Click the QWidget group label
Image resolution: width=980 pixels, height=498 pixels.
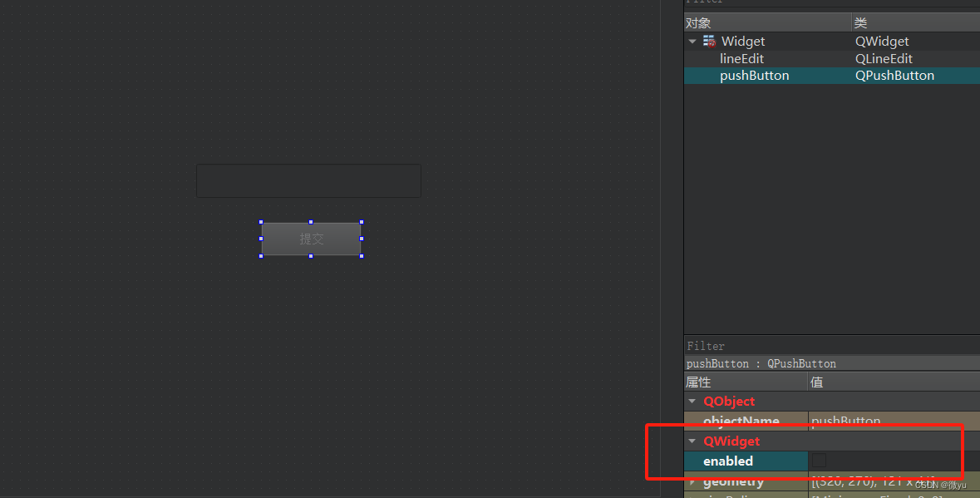click(731, 441)
